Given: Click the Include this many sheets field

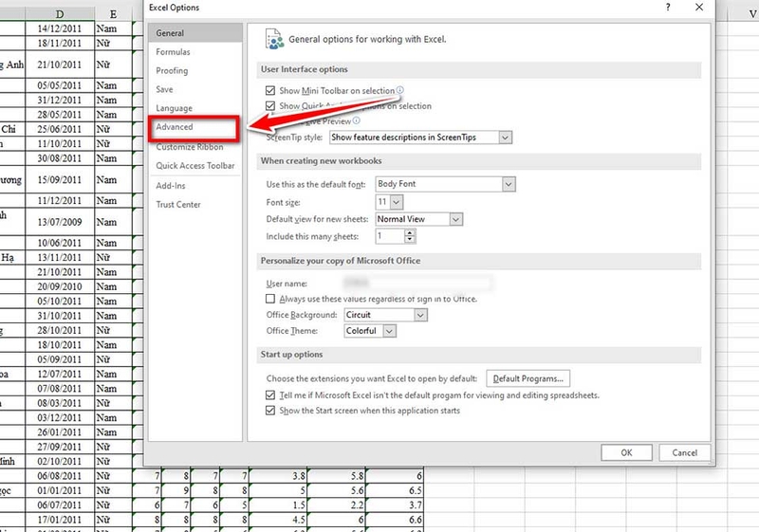Looking at the screenshot, I should tap(390, 236).
